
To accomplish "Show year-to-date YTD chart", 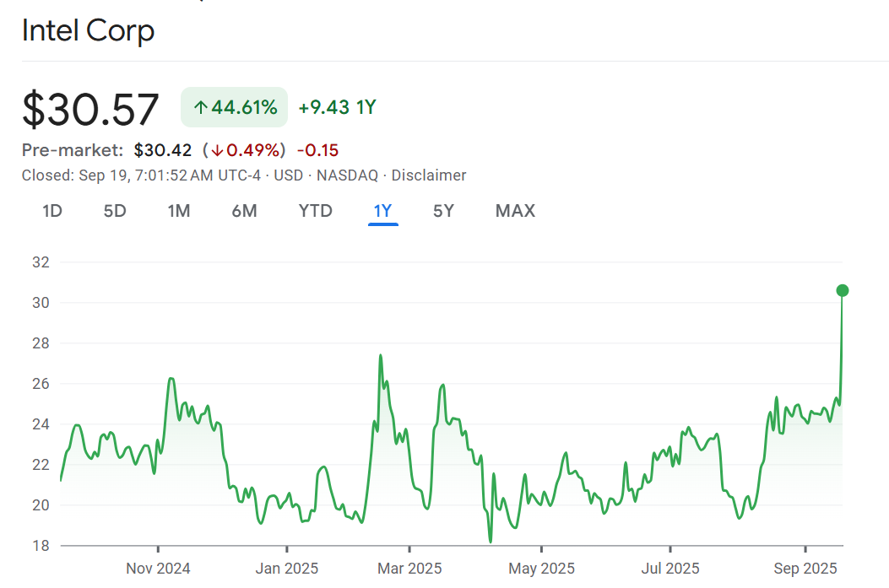I will click(x=315, y=211).
